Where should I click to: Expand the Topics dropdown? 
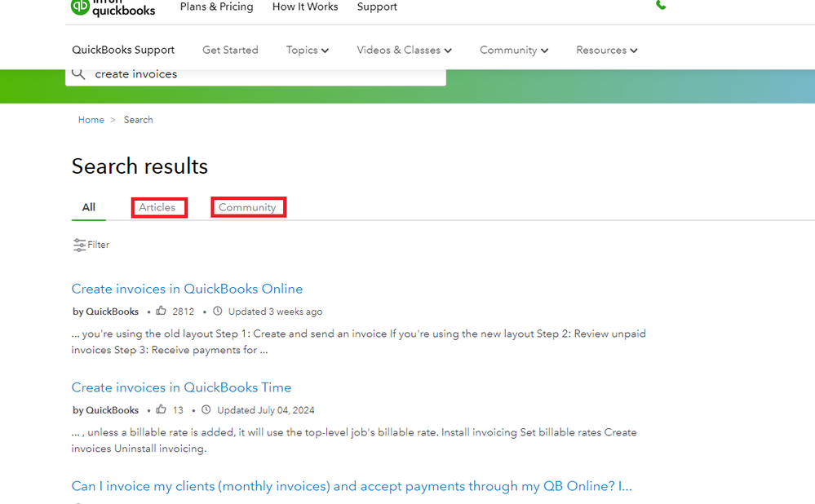308,50
